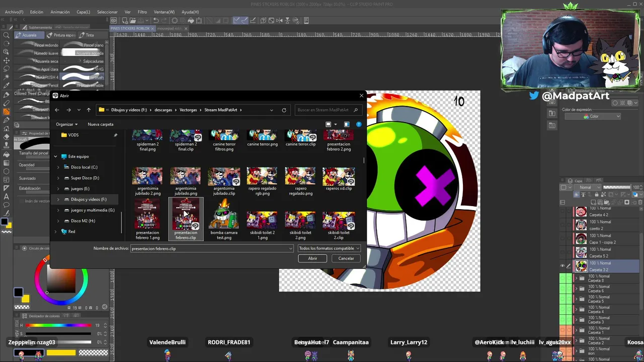
Task: Select the Auto select wand tool
Action: click(6, 76)
